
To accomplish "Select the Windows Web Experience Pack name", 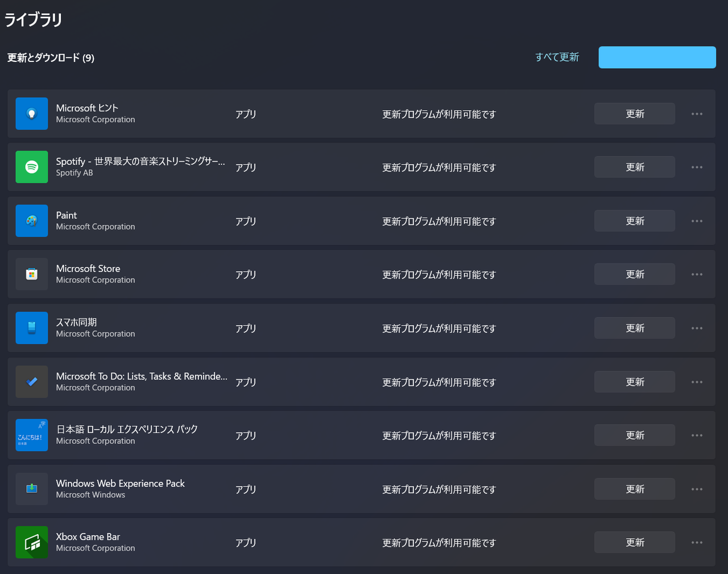I will (120, 483).
